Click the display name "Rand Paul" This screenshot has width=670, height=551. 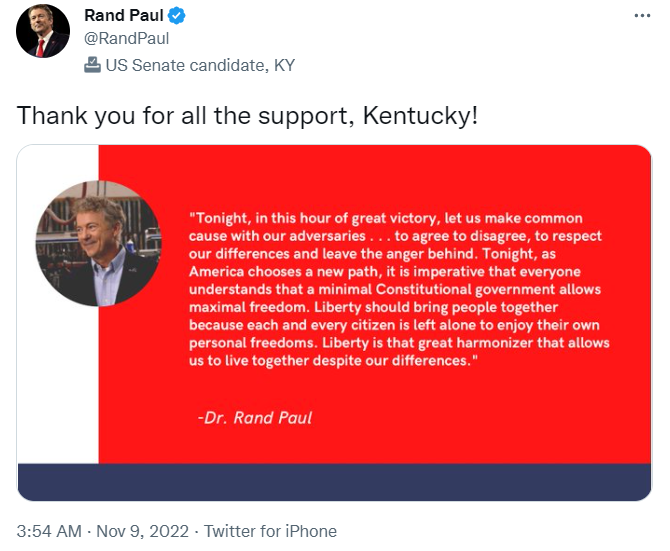(124, 16)
